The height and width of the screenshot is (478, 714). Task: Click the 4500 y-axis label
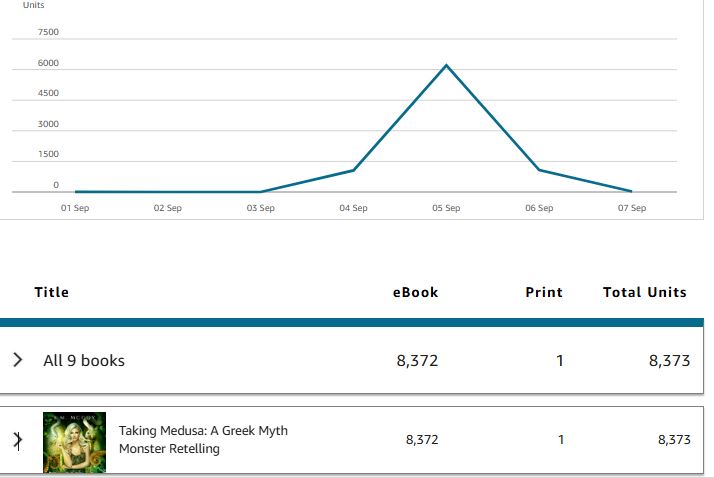pos(48,93)
